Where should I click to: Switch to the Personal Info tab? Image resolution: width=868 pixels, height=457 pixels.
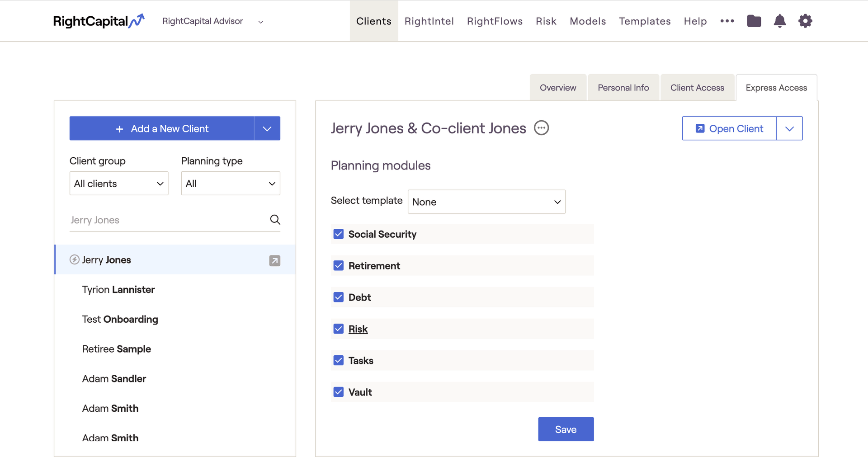pos(623,88)
